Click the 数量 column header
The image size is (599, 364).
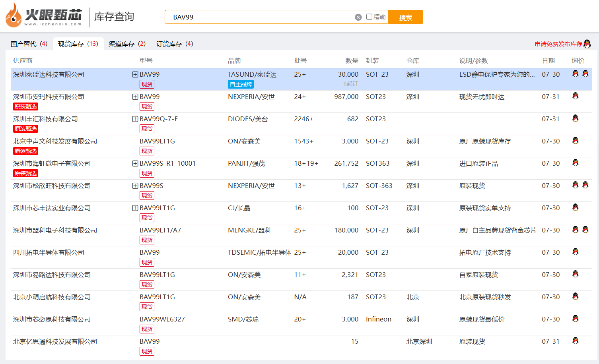coord(352,60)
